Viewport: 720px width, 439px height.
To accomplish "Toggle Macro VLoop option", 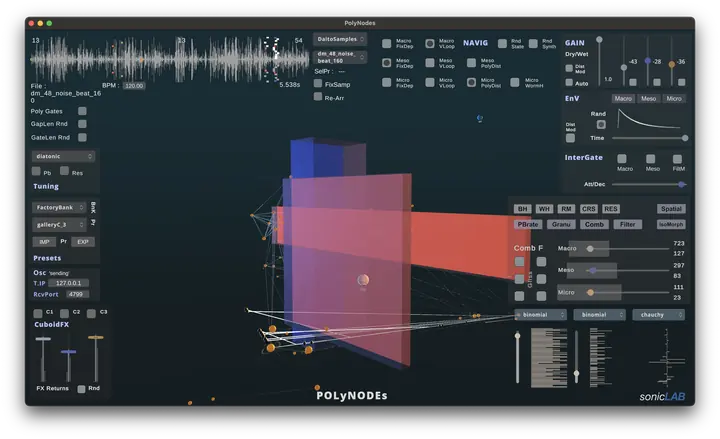I will [x=430, y=44].
